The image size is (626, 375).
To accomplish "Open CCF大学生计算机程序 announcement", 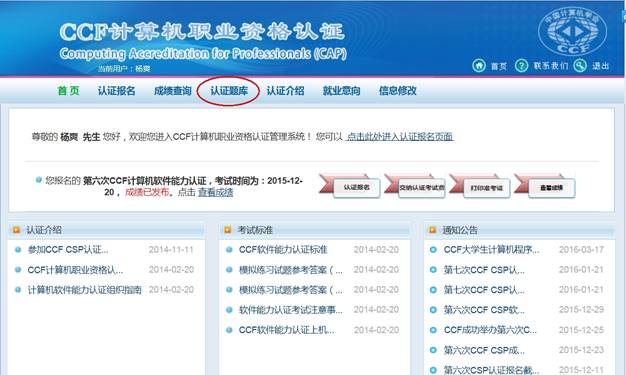I will point(491,250).
